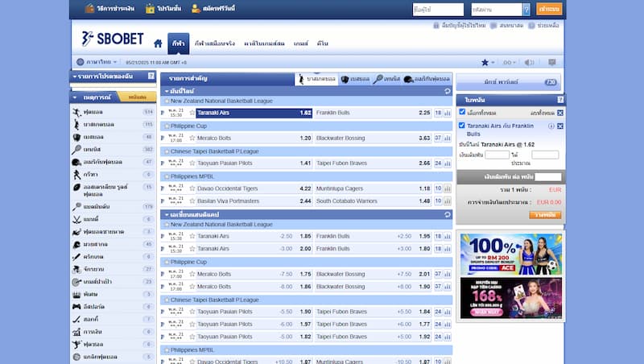Select Football in the sidebar sports list
644x364 pixels.
[x=113, y=112]
